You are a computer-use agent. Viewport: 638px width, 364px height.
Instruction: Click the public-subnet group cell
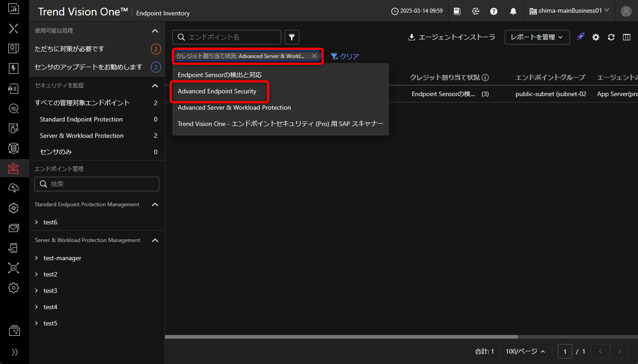(x=551, y=94)
